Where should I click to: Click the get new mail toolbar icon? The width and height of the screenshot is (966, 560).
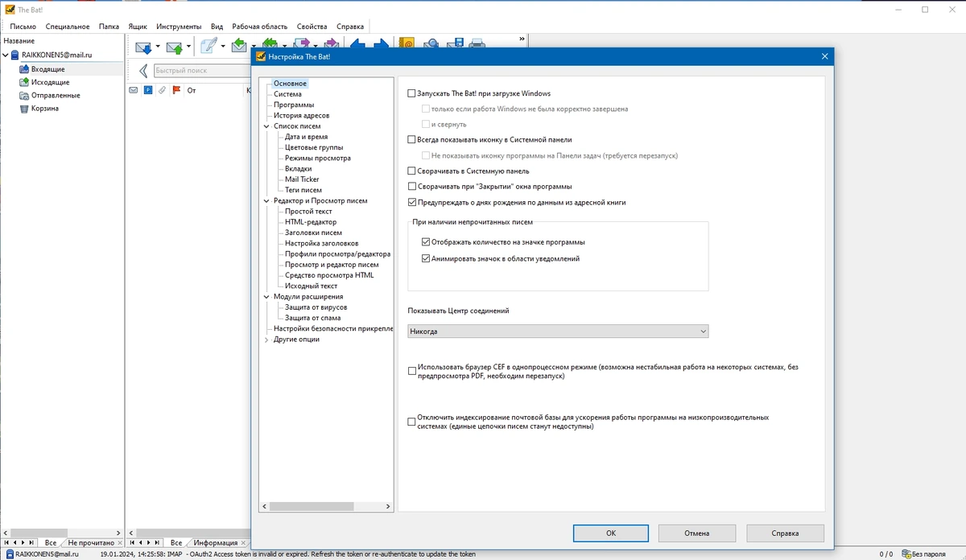[x=143, y=47]
